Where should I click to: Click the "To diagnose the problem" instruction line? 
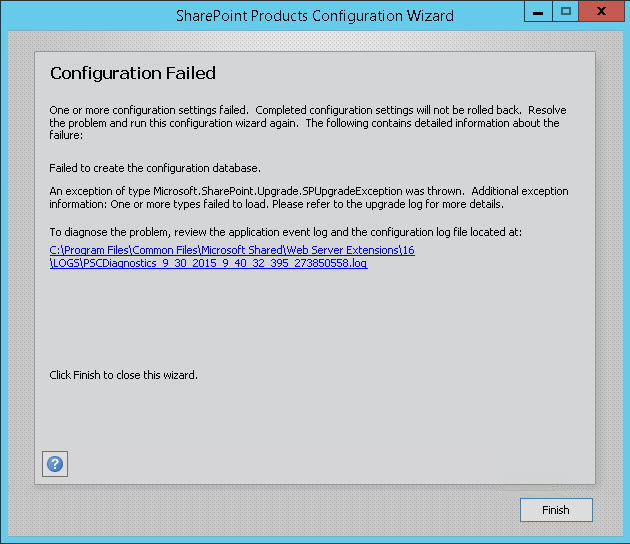(x=286, y=232)
